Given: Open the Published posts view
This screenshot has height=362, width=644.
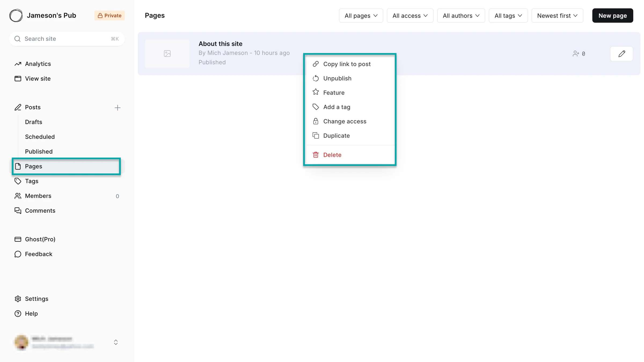Looking at the screenshot, I should (39, 152).
